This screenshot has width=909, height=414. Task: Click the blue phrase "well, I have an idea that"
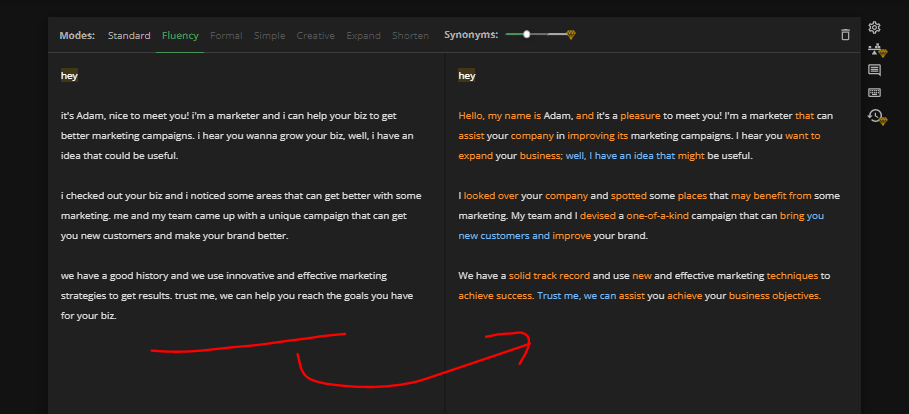click(620, 156)
